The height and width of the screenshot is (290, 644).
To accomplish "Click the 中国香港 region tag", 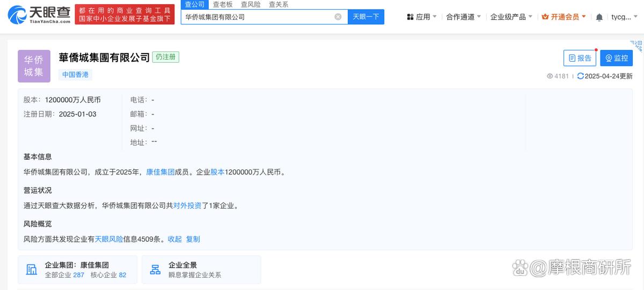I will click(x=75, y=75).
